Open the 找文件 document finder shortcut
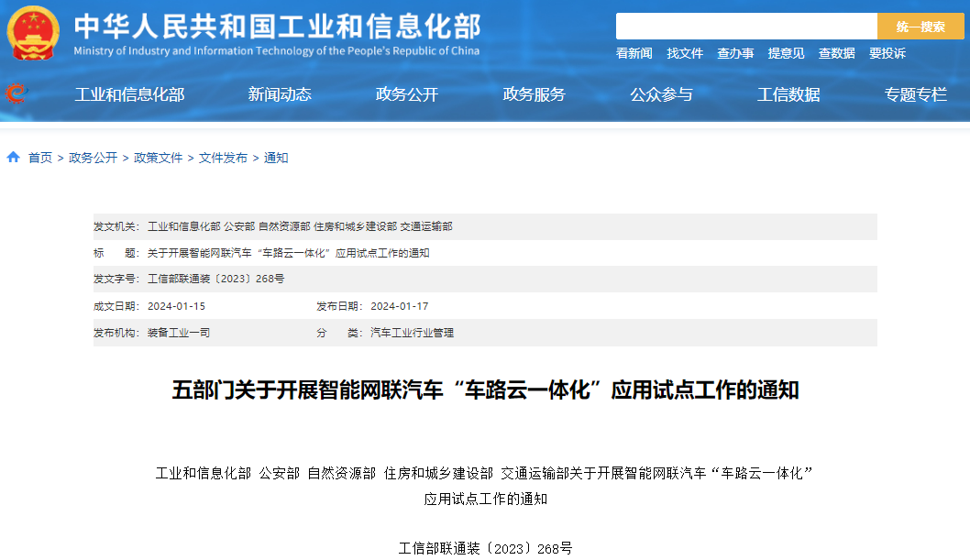Viewport: 970px width, 560px height. [x=685, y=53]
